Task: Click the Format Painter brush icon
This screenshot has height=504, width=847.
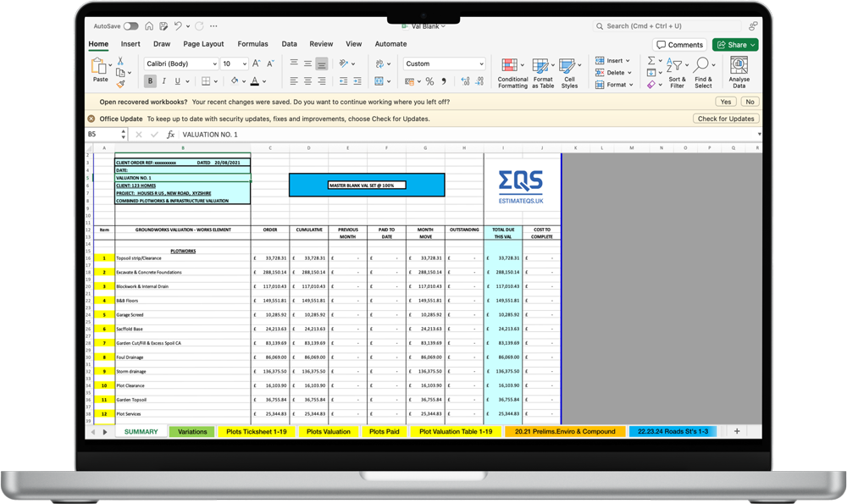Action: pyautogui.click(x=120, y=84)
